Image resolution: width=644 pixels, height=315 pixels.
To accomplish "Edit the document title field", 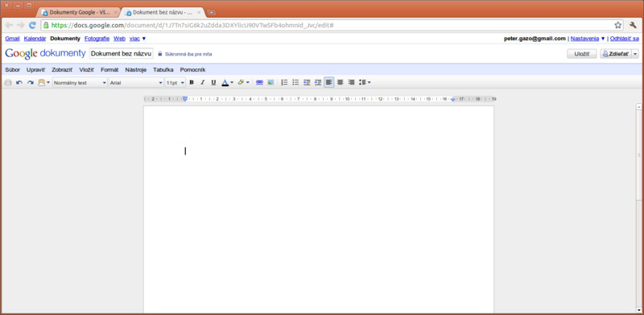I will click(x=122, y=54).
